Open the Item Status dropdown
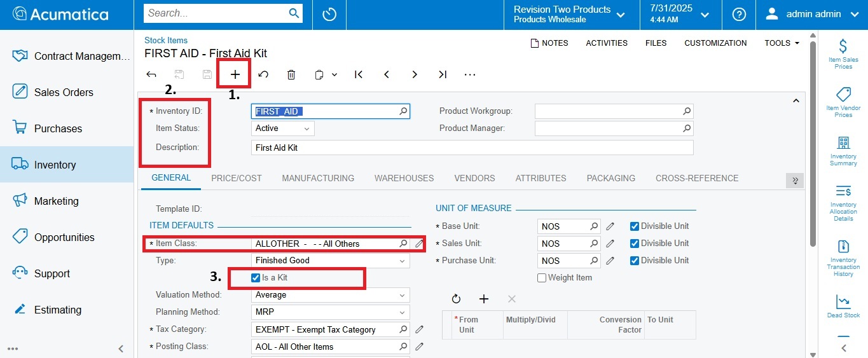This screenshot has height=358, width=868. (282, 128)
